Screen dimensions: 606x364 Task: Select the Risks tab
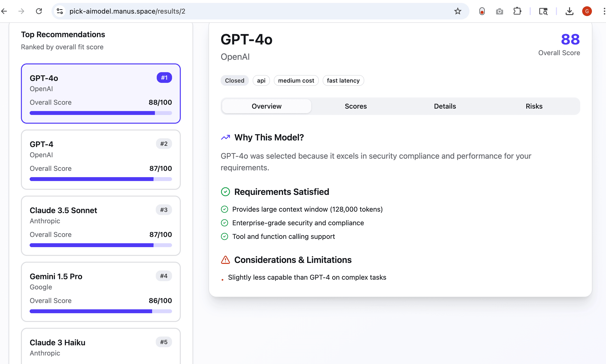(534, 106)
